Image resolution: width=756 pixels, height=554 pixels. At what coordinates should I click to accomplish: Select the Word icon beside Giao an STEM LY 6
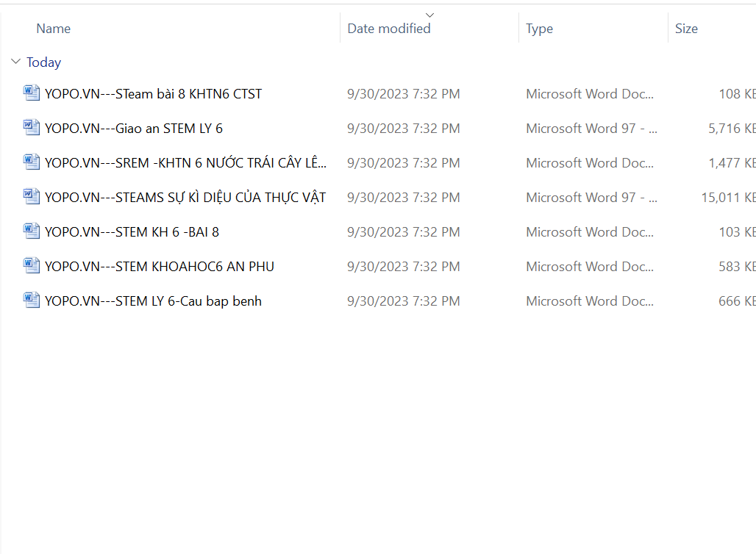coord(31,128)
